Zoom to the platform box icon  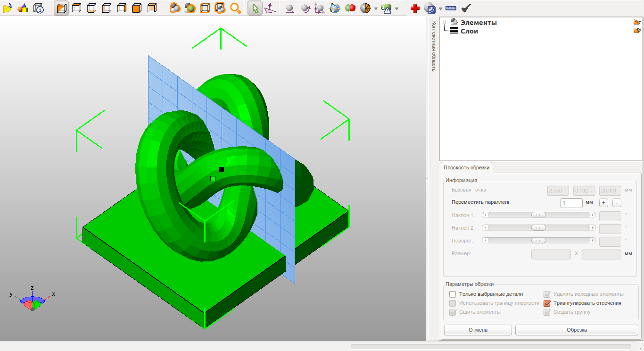[x=205, y=8]
